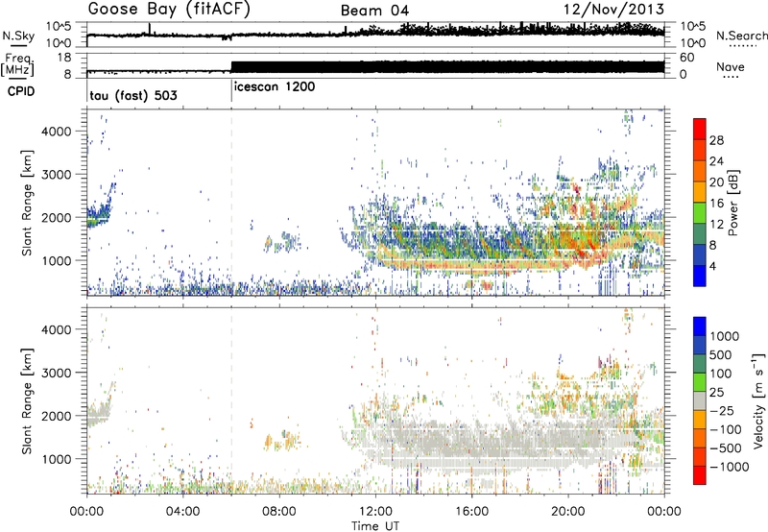Click the 'Goose Bay (fitACF)' title
Image resolution: width=768 pixels, height=532 pixels.
pos(169,10)
